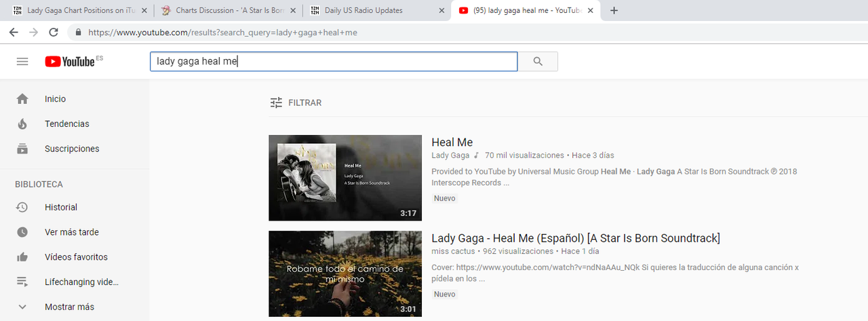
Task: Click the browser forward arrow
Action: (34, 32)
